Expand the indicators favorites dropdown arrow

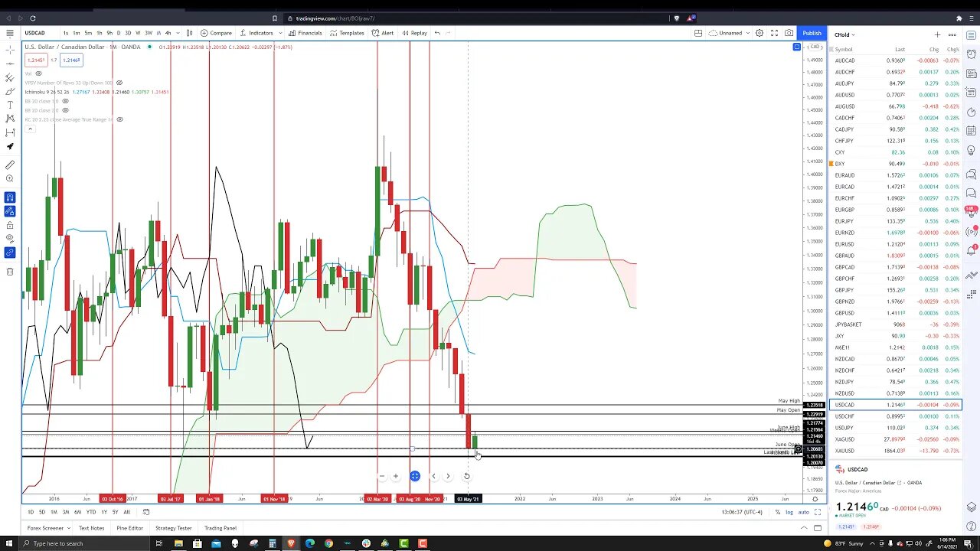pyautogui.click(x=280, y=33)
